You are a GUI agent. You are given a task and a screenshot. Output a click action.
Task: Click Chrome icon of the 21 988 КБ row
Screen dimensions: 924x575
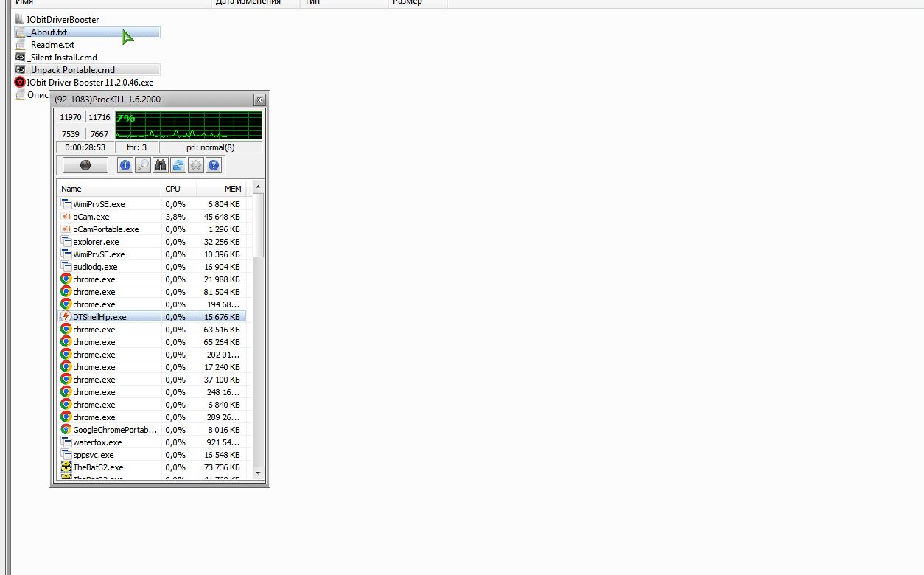coord(66,279)
